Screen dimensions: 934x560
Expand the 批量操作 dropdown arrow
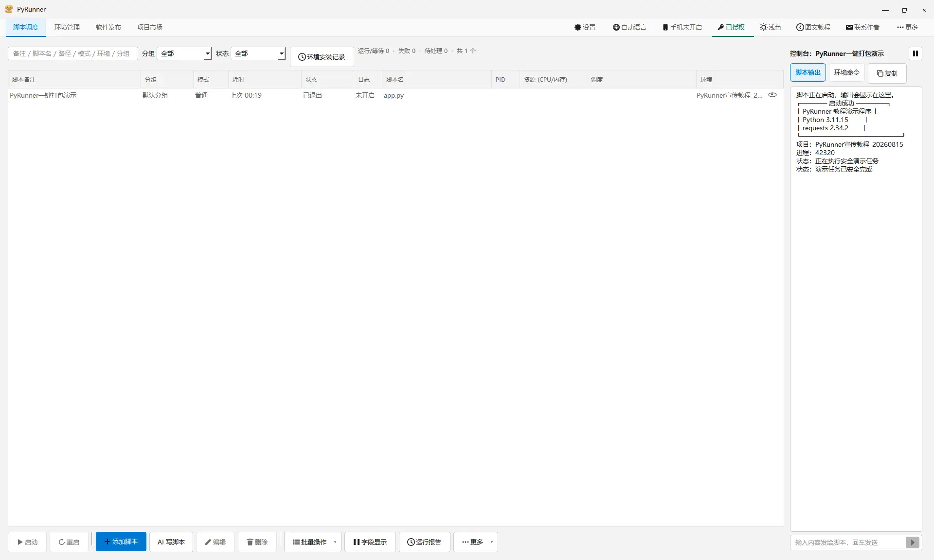[335, 542]
